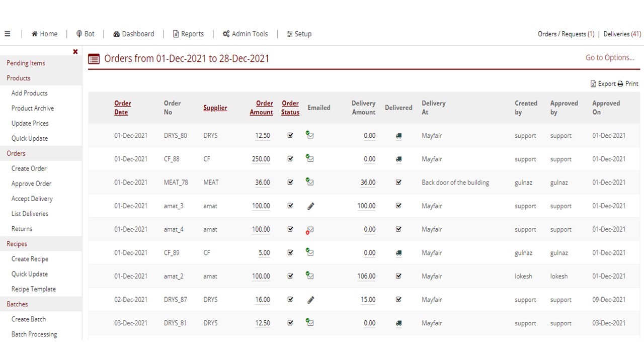
Task: Click delivery truck icon for DRYS_81
Action: click(398, 323)
